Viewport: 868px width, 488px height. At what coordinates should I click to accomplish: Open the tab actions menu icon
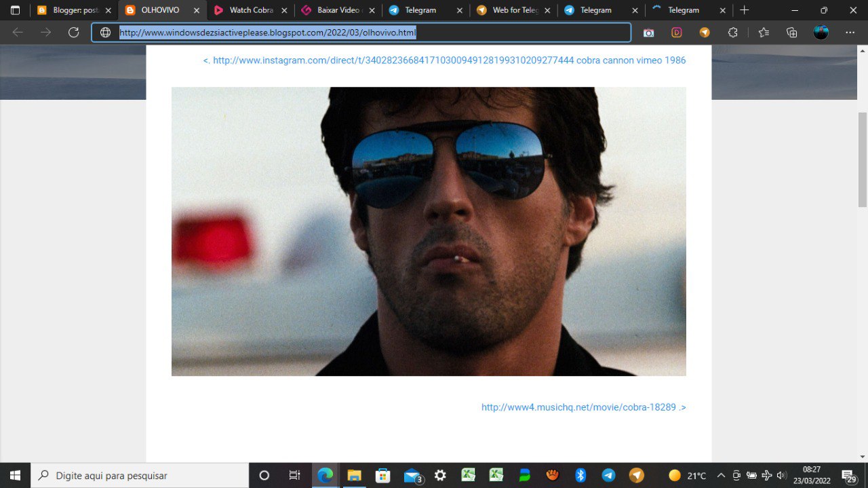click(x=15, y=10)
